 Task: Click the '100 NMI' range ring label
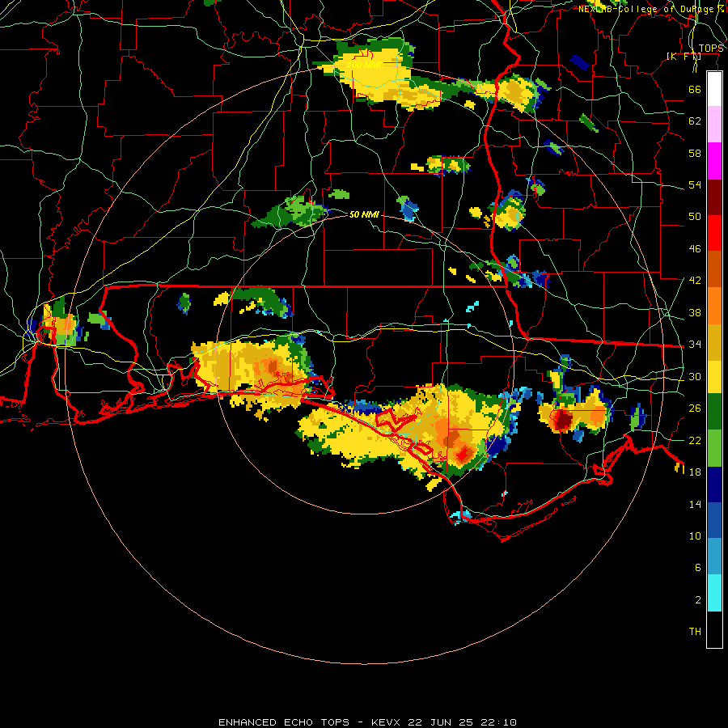point(365,65)
